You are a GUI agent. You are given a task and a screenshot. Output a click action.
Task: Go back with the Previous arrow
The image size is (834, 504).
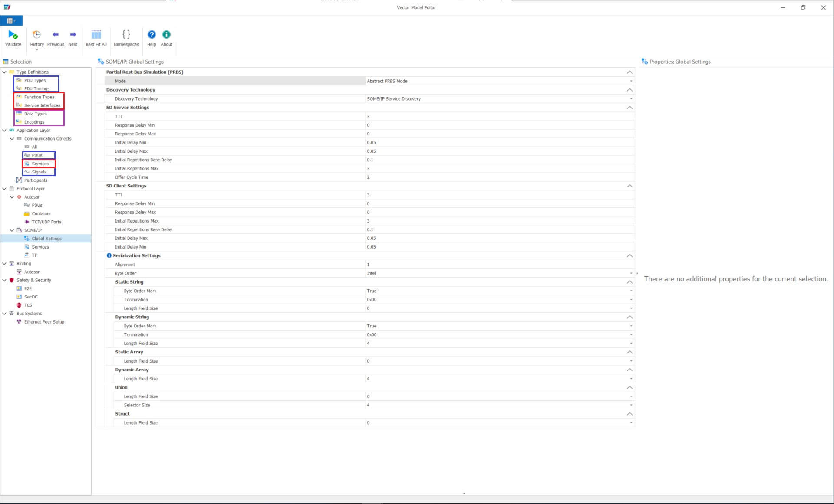[56, 35]
